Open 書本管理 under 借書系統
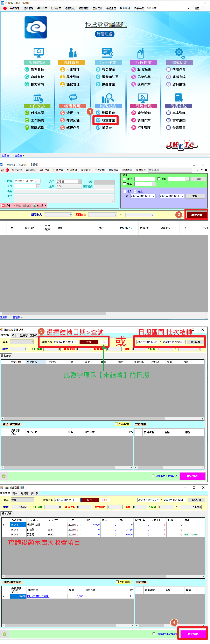This screenshot has width=210, height=644. click(x=179, y=113)
